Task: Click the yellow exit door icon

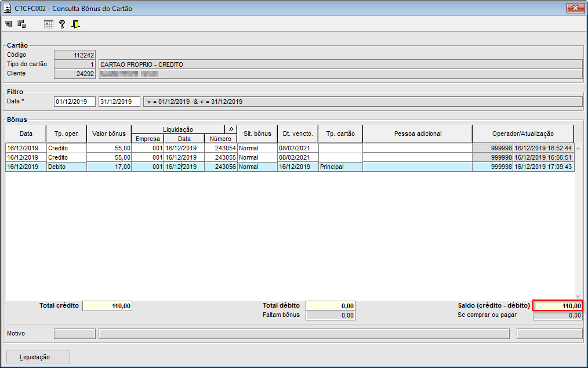Action: [76, 24]
